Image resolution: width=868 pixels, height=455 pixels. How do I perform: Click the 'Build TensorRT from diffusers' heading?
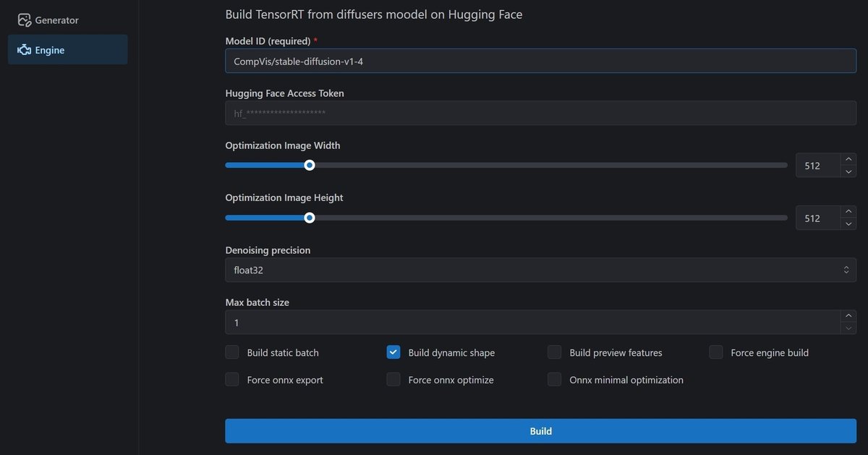374,14
